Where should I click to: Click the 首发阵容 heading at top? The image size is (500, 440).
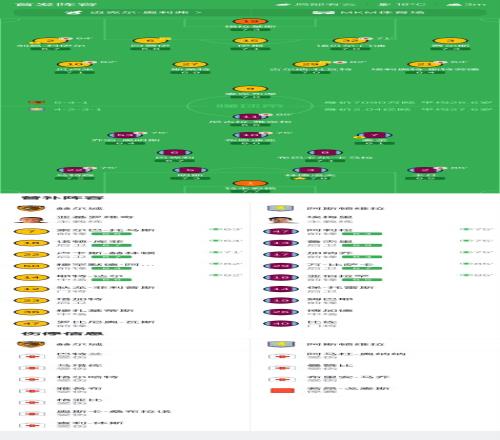coord(57,4)
